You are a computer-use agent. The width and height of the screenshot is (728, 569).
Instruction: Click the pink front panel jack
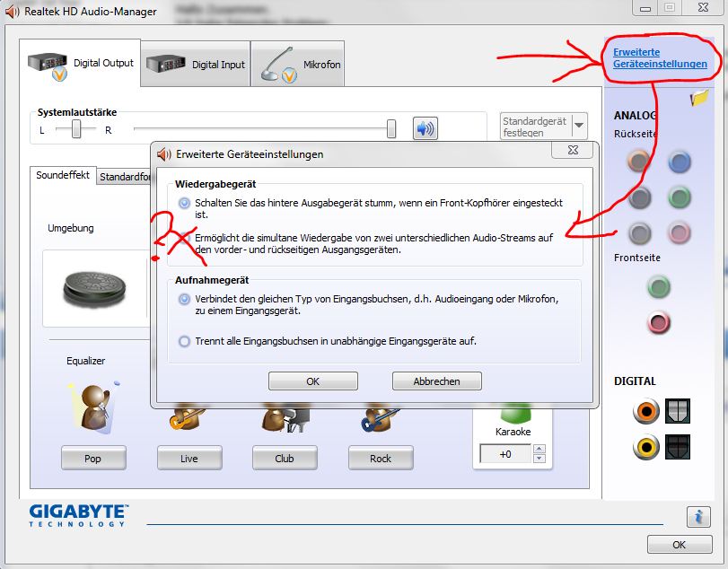(x=658, y=322)
